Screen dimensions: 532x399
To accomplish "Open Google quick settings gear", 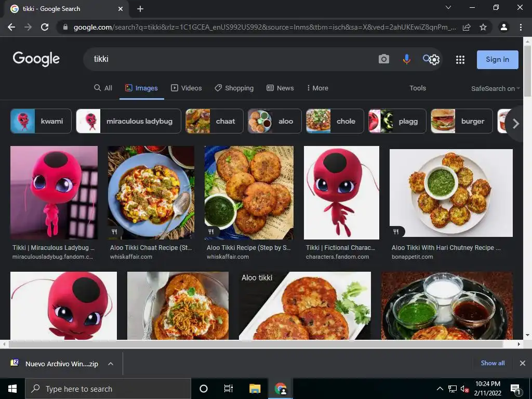I will (435, 60).
